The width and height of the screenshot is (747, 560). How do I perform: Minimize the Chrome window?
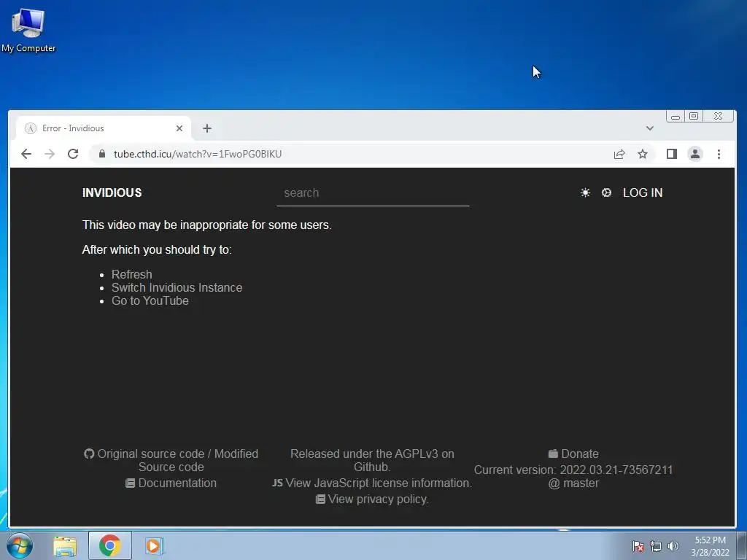[676, 116]
